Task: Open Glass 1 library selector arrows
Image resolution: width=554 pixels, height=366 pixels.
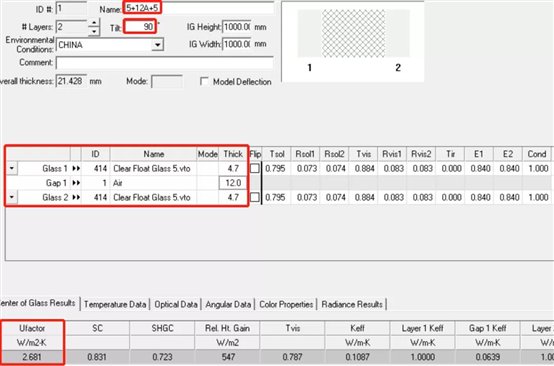Action: (76, 169)
